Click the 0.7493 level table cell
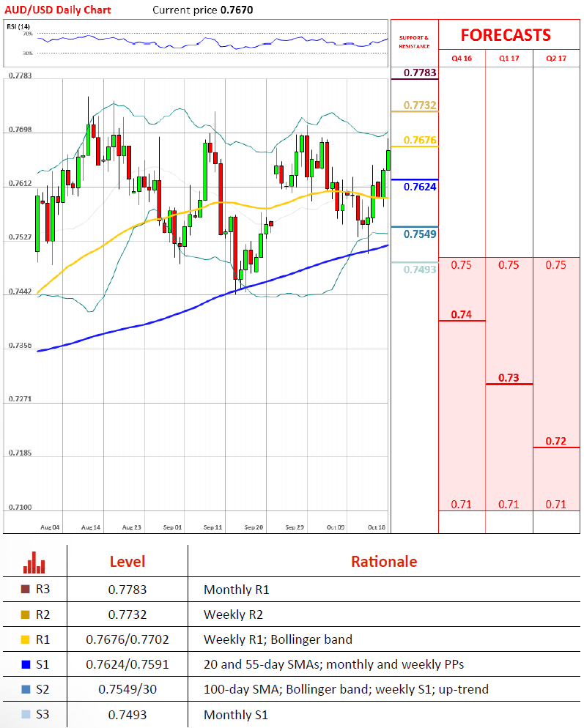Viewport: 584px width, 728px height. [127, 715]
